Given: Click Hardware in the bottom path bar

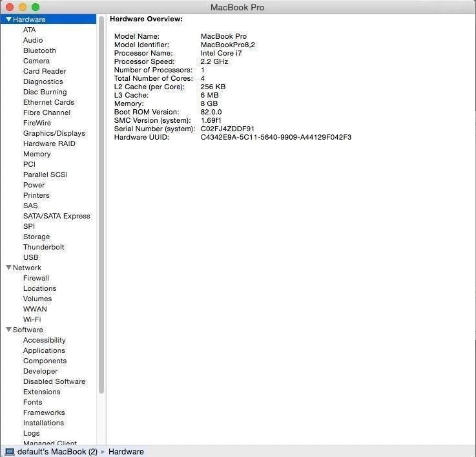Looking at the screenshot, I should [x=126, y=452].
